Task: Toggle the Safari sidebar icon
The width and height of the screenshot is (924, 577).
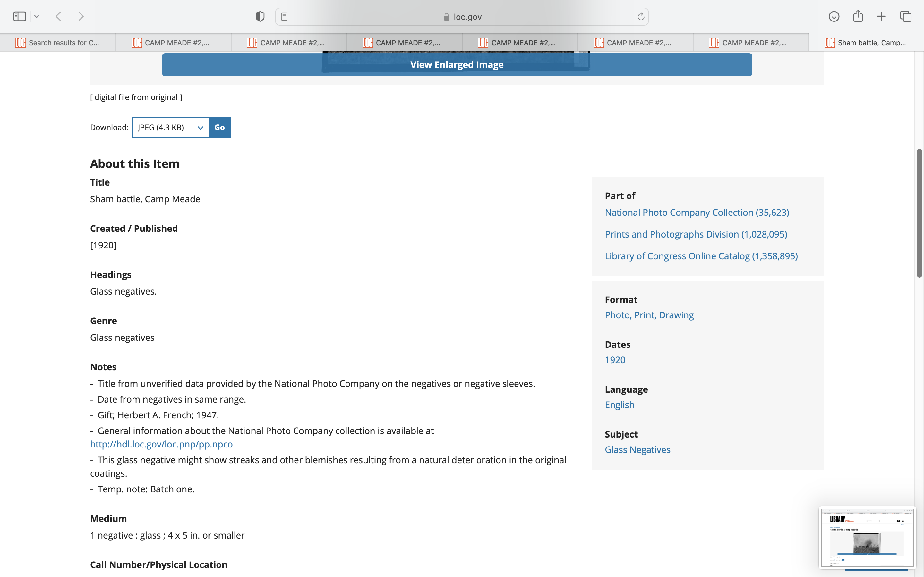Action: [x=20, y=16]
